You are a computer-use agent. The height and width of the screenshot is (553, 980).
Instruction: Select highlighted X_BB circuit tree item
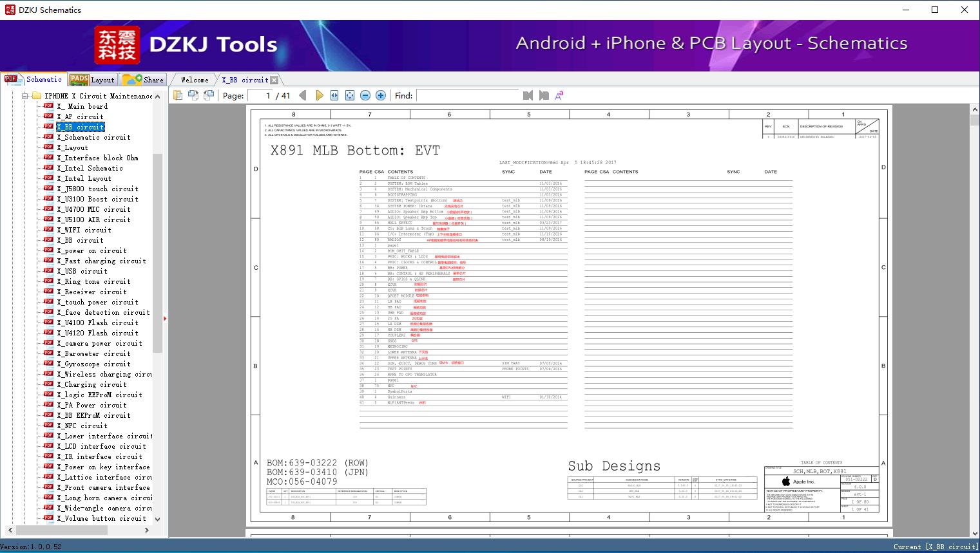(x=80, y=127)
